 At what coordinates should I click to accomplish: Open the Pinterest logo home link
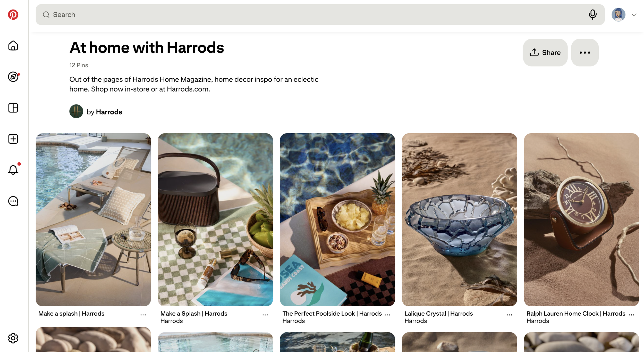(x=13, y=15)
